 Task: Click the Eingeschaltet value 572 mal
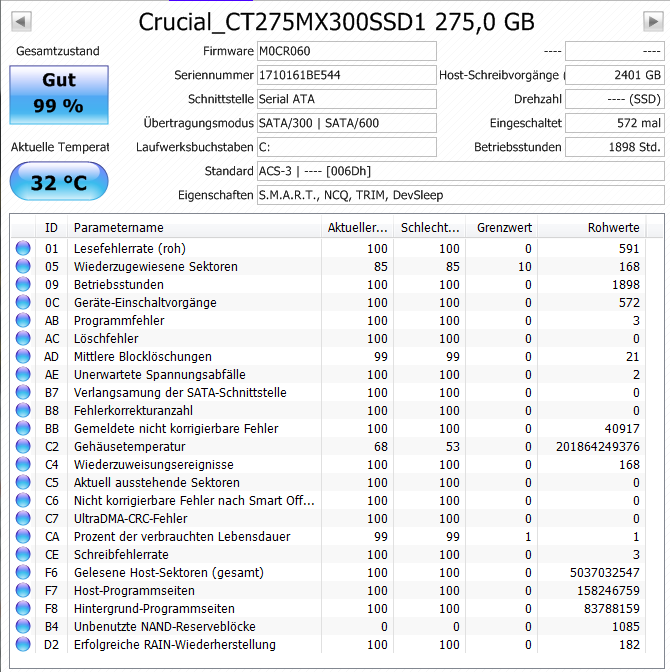point(615,123)
